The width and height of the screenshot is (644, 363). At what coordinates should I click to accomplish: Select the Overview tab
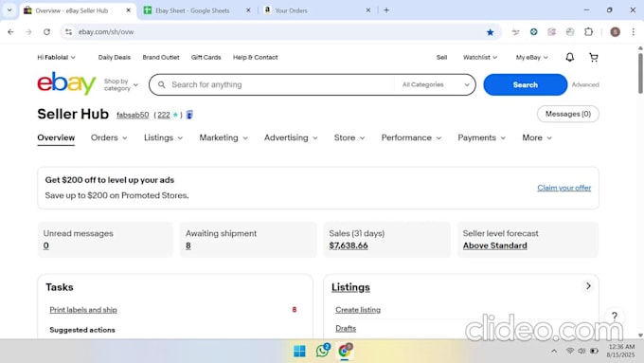click(56, 137)
